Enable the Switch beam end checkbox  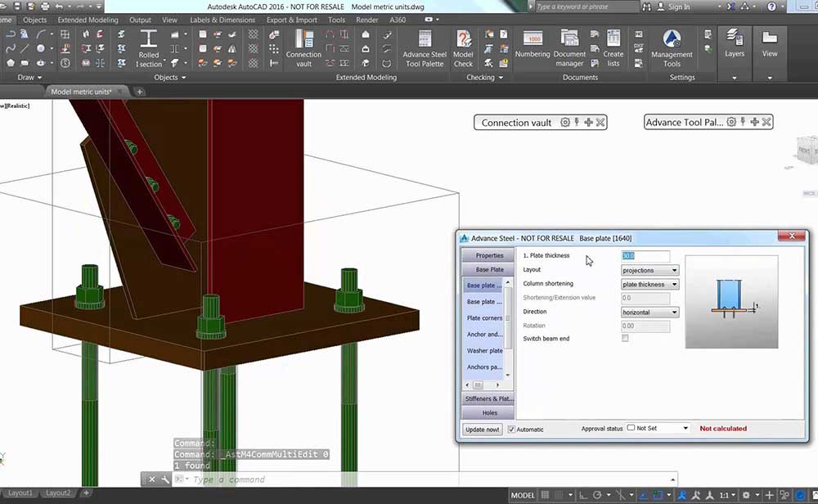[626, 338]
